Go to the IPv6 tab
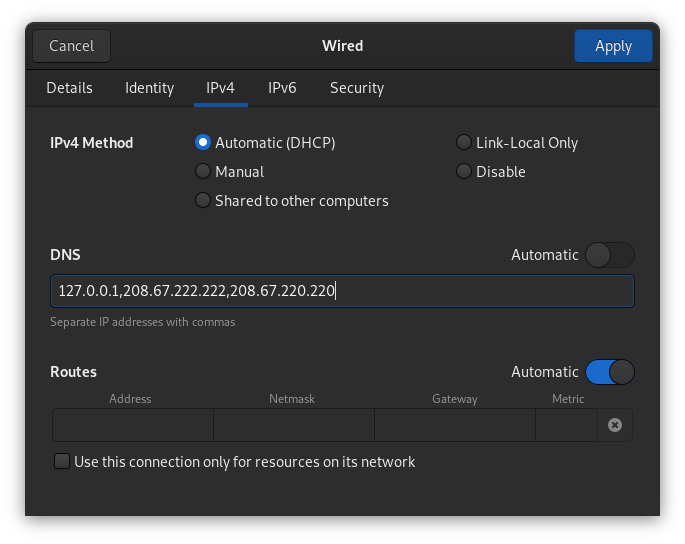The height and width of the screenshot is (544, 685). (282, 88)
